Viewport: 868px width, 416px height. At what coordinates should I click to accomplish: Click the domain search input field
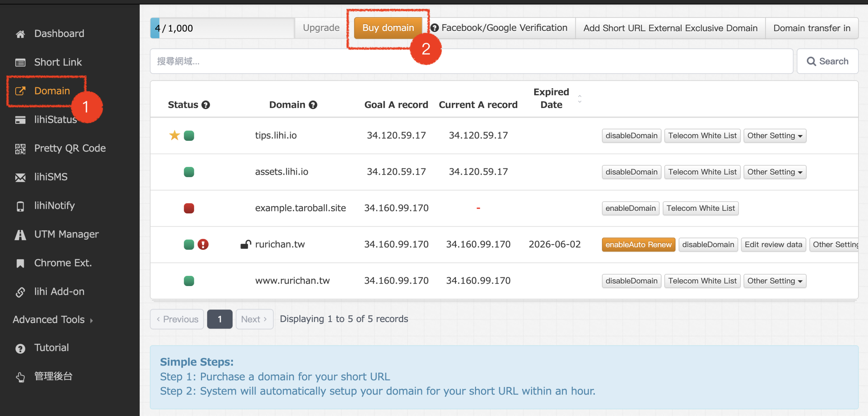(471, 61)
